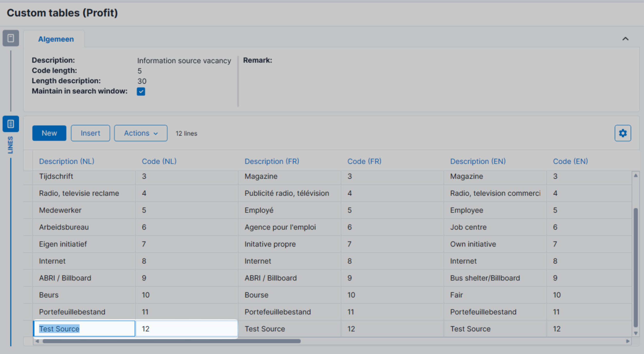
Task: Click the horizontal scrollbar right arrow
Action: (x=628, y=341)
